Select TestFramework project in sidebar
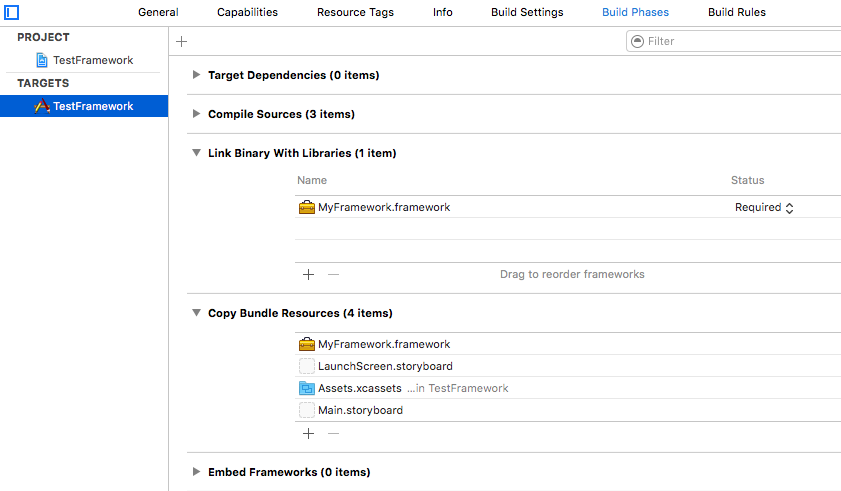This screenshot has width=841, height=491. click(92, 60)
